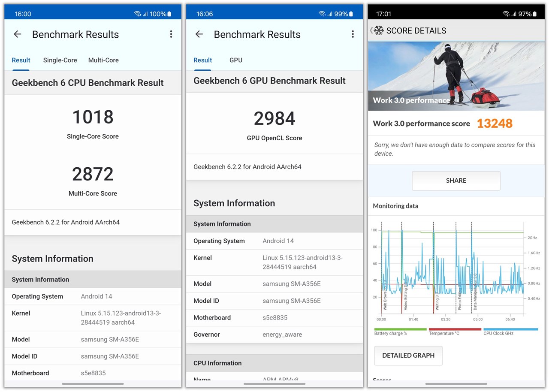The image size is (549, 392).
Task: Select Result tab in GPU benchmark screen
Action: pyautogui.click(x=203, y=60)
